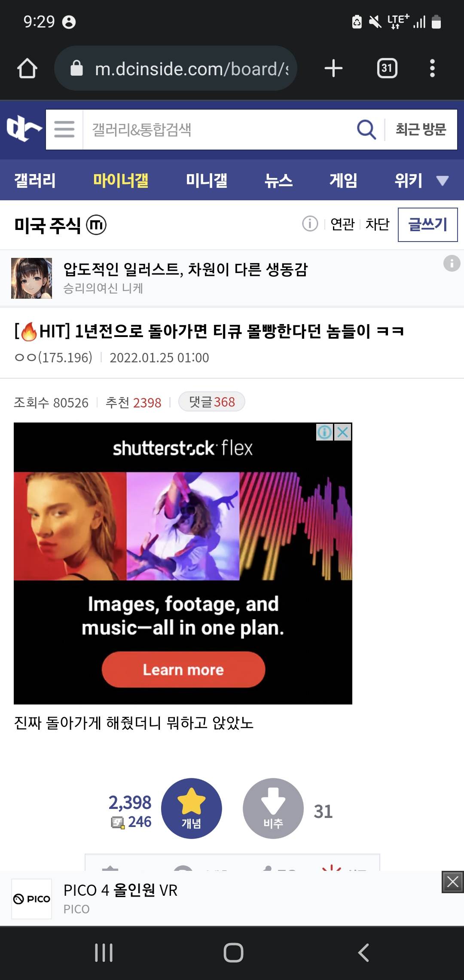Viewport: 464px width, 980px height.
Task: Open a new browser tab with plus icon
Action: pyautogui.click(x=333, y=68)
